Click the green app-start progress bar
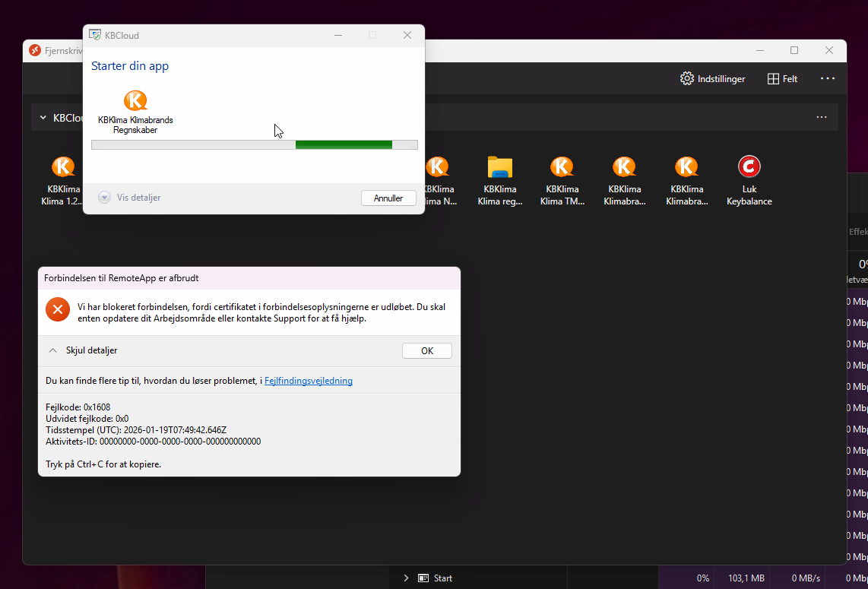This screenshot has height=589, width=868. 344,144
